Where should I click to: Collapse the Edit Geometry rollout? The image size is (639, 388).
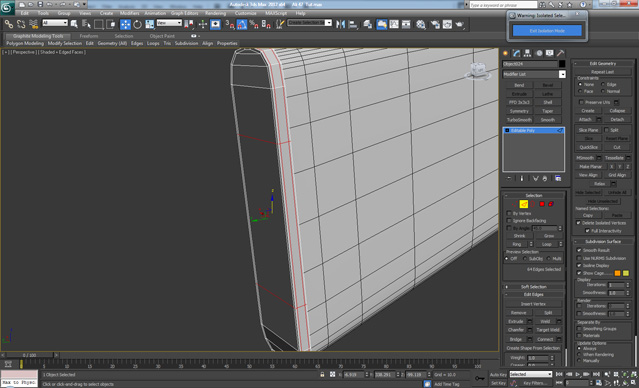[x=603, y=64]
